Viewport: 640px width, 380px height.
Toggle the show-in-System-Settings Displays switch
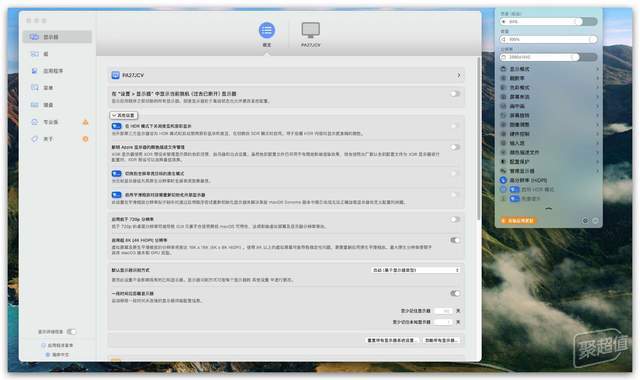tap(455, 93)
